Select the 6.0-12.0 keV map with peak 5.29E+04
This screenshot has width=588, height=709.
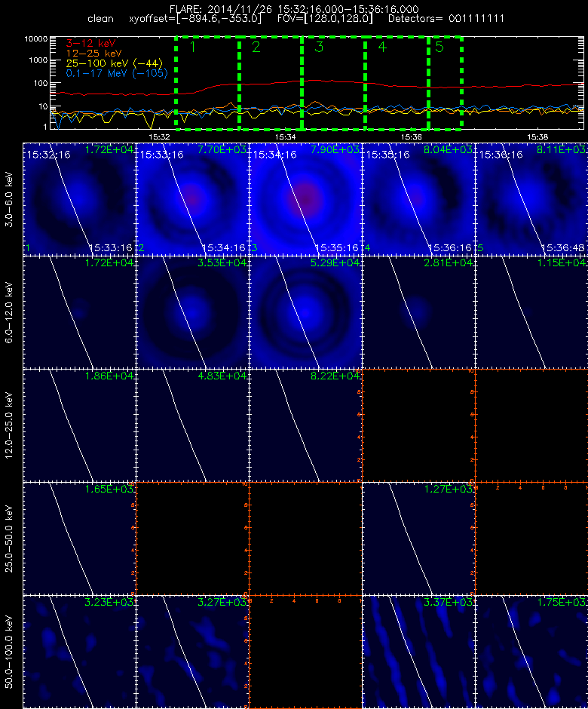point(305,312)
